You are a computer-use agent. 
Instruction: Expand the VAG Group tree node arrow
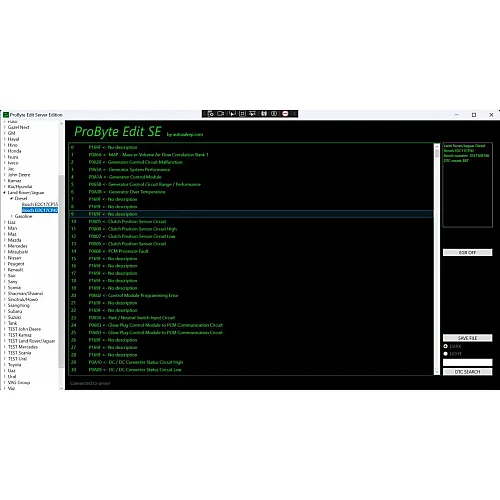[4, 382]
